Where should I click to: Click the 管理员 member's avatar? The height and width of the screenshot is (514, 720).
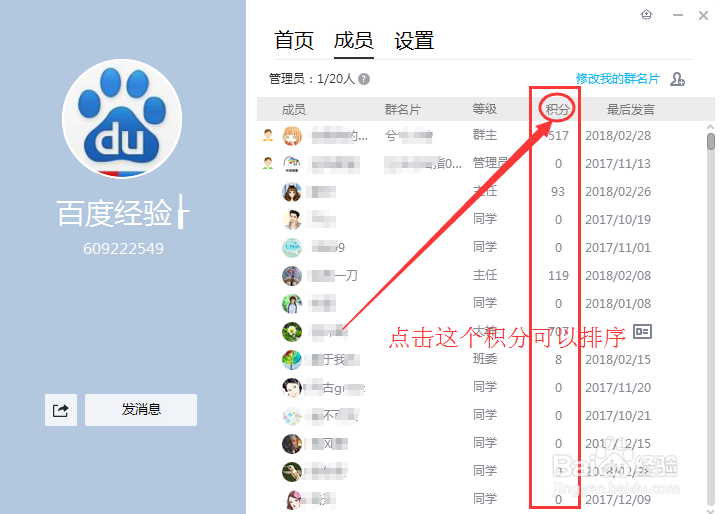(292, 164)
